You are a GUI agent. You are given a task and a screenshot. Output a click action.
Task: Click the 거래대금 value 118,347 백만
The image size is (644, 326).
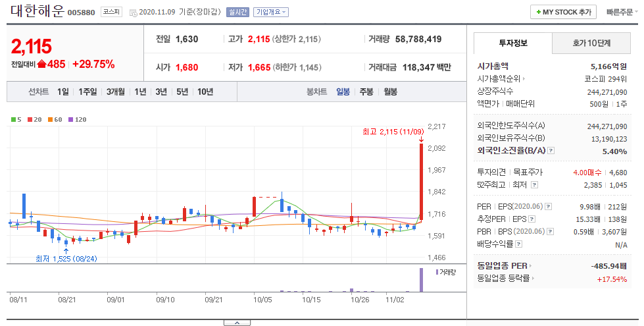coord(427,67)
